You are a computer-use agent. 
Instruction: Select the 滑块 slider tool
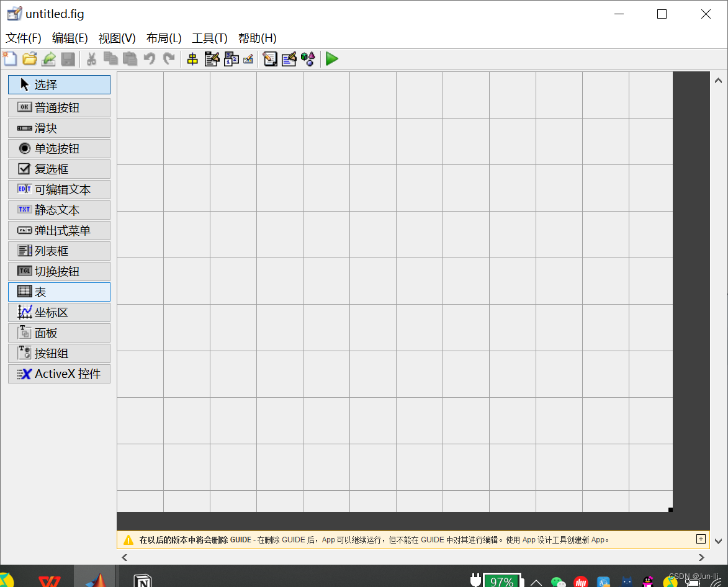(x=59, y=128)
